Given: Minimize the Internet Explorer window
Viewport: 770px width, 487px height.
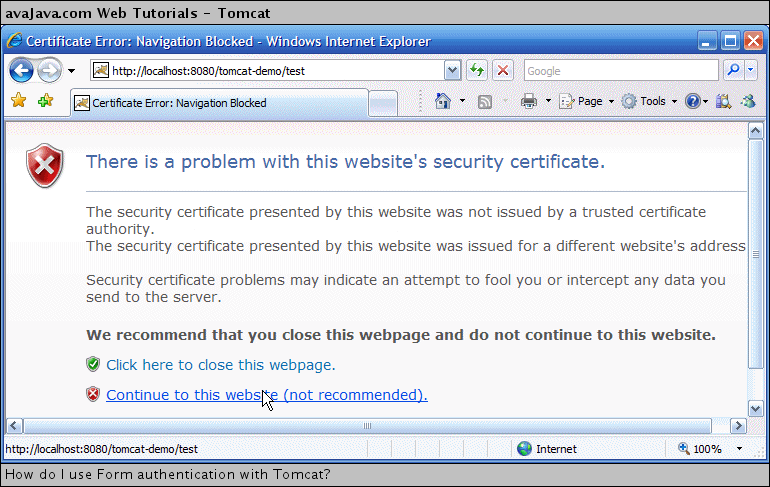Looking at the screenshot, I should click(707, 41).
